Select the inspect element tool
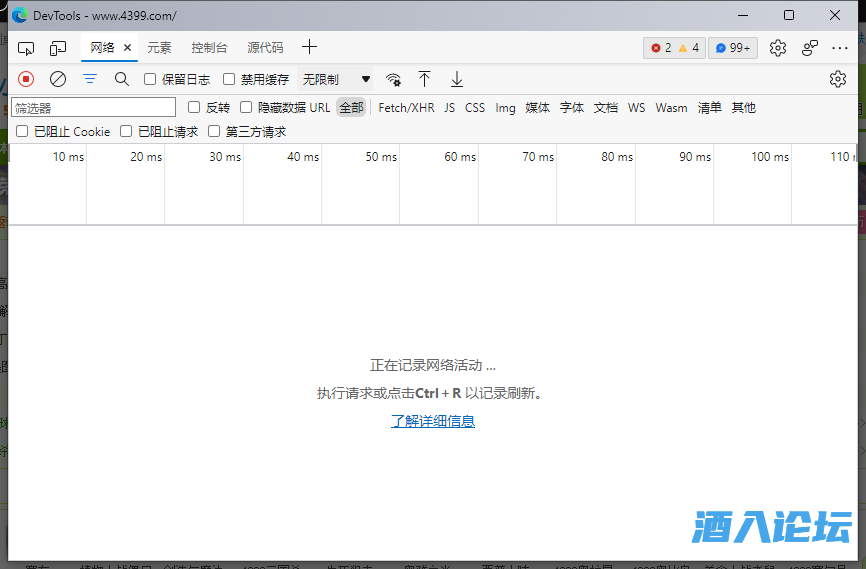Screen dimensions: 866x569 26,48
